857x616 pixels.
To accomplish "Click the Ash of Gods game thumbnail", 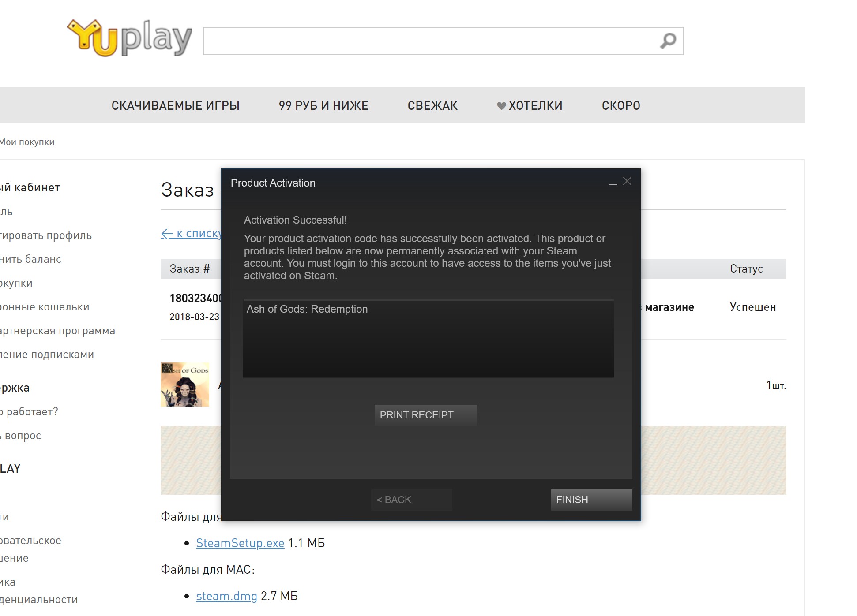I will 185,385.
